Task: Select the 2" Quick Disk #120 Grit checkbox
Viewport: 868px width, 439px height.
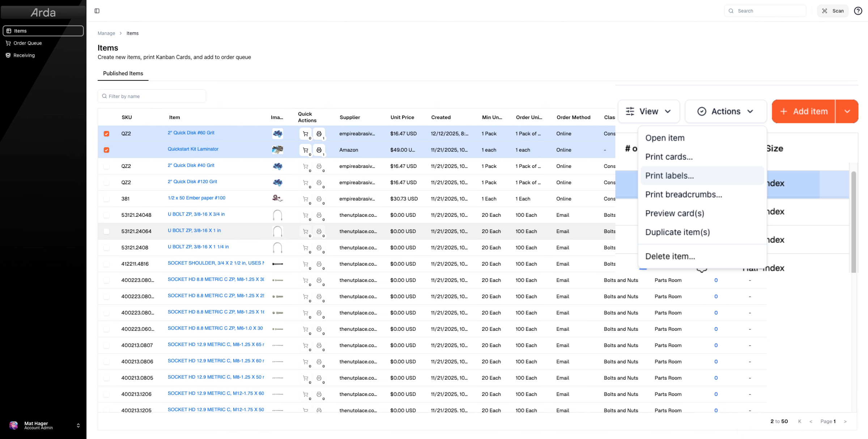Action: pyautogui.click(x=106, y=182)
